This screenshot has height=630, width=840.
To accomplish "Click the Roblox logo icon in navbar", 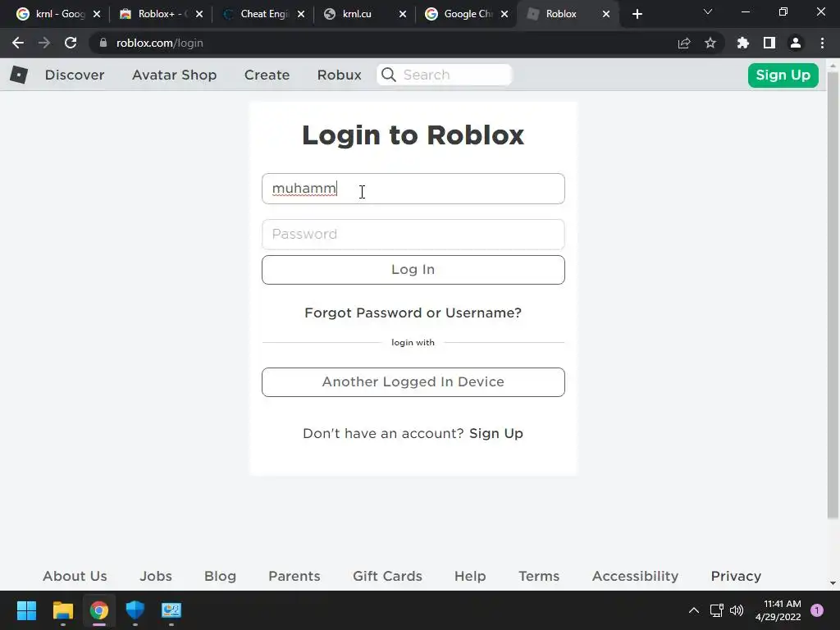I will click(19, 75).
